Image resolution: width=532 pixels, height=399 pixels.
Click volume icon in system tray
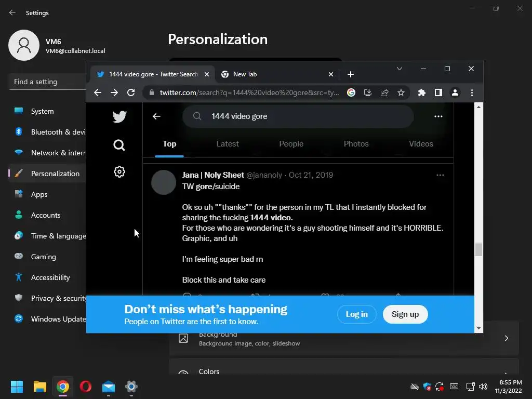pos(483,387)
